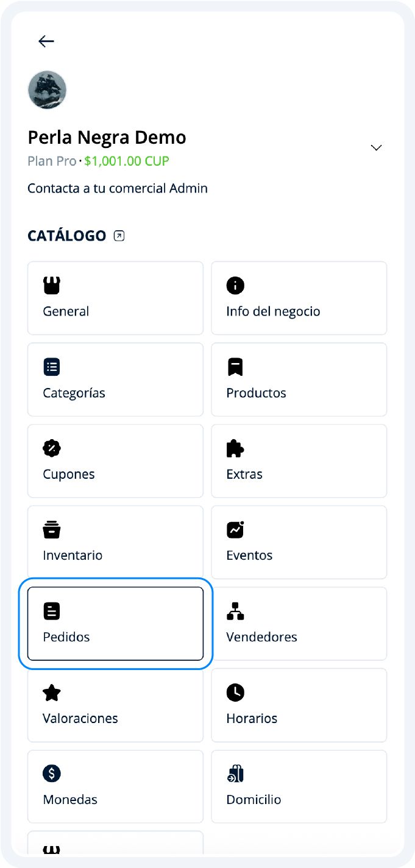Click the Perla Negra Demo profile picture
The image size is (415, 868).
tap(48, 90)
